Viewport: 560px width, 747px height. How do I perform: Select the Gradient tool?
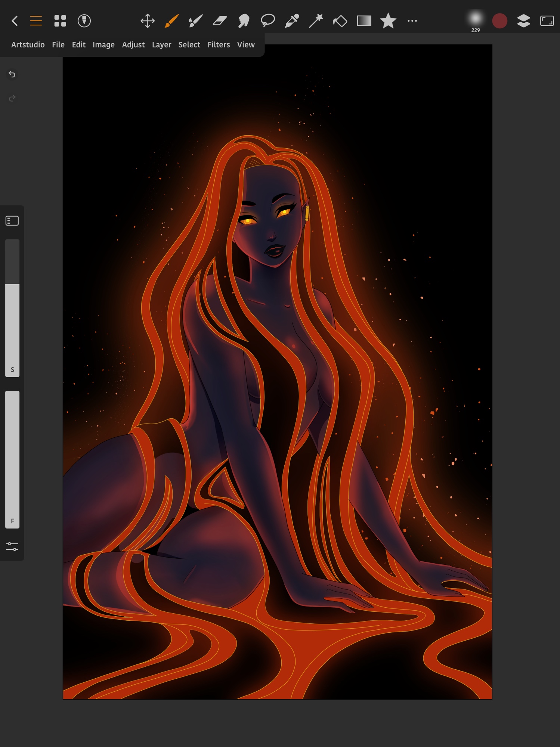click(x=364, y=21)
